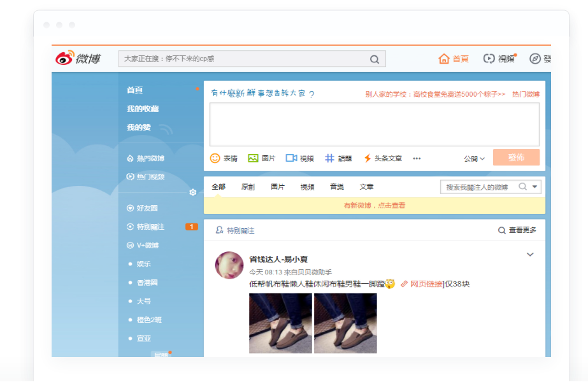This screenshot has width=588, height=387.
Task: Open sidebar settings gear icon
Action: point(193,192)
